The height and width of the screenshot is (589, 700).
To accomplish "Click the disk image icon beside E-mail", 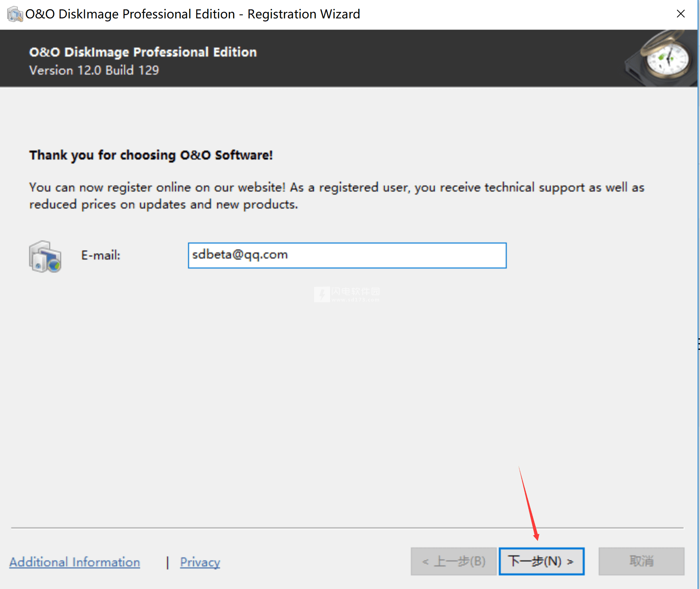I will coord(45,256).
